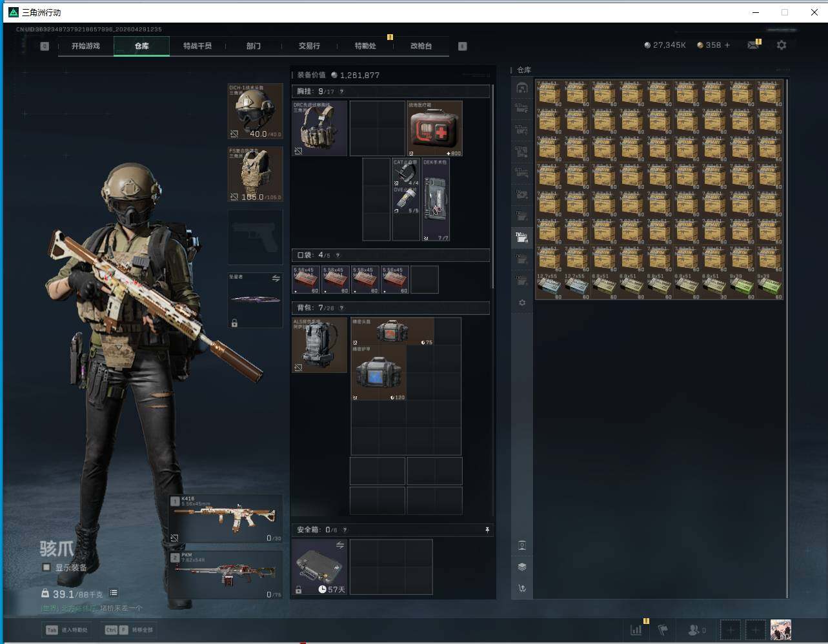The image size is (828, 644).
Task: Click the swap icon on safe box
Action: (x=340, y=545)
